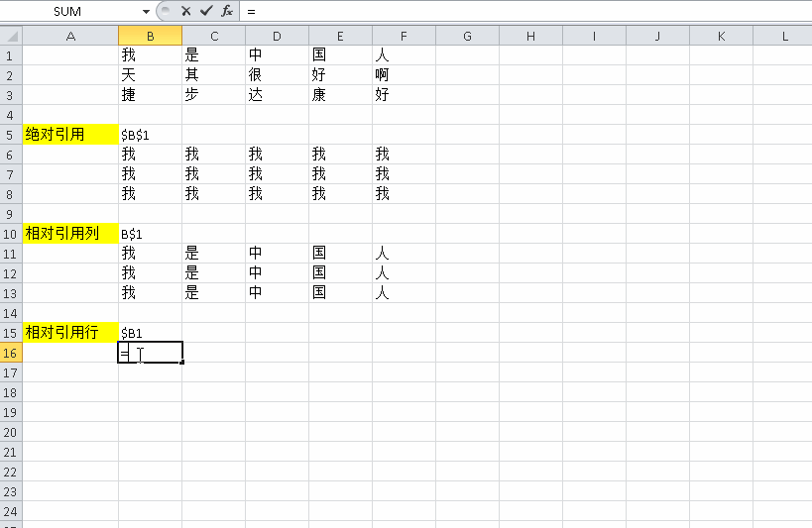Expand the Name Box function dropdown arrow
The image size is (812, 528).
(147, 11)
